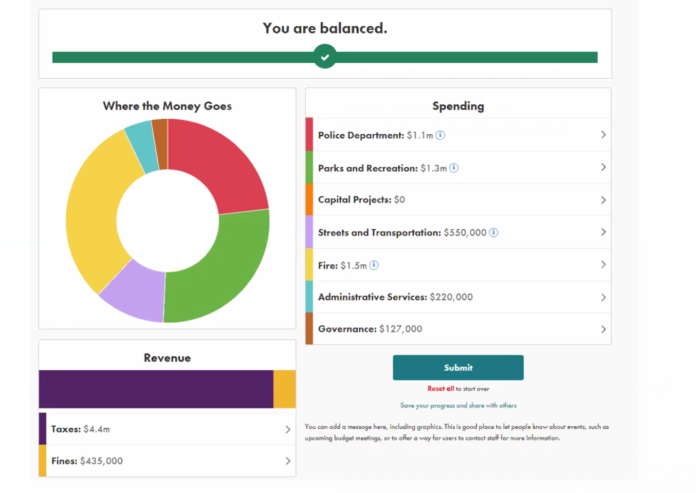Click the info icon beside Parks and Recreation
Screen dimensions: 696x493
tap(454, 167)
